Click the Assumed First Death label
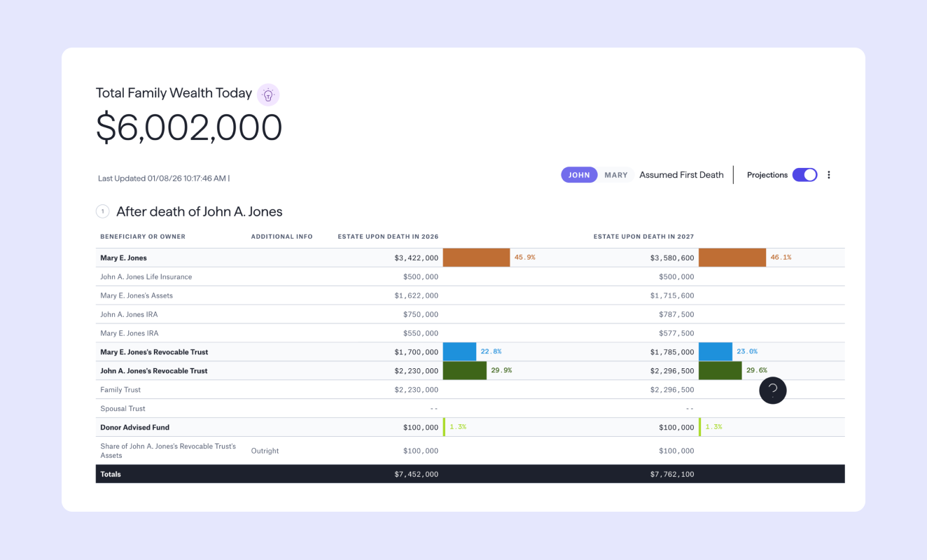 (681, 175)
